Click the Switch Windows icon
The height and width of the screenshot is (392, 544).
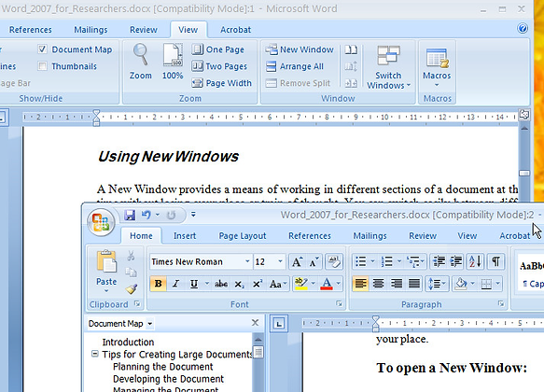[388, 55]
